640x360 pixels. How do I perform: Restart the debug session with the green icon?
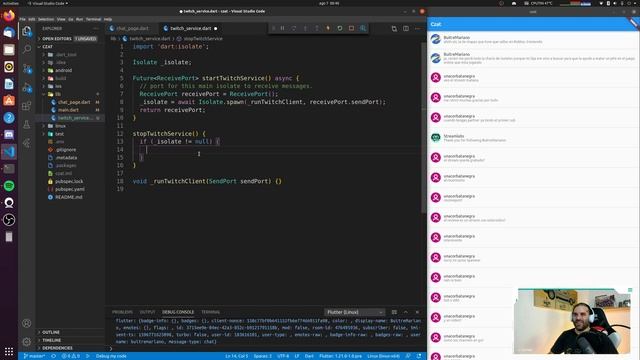click(340, 28)
